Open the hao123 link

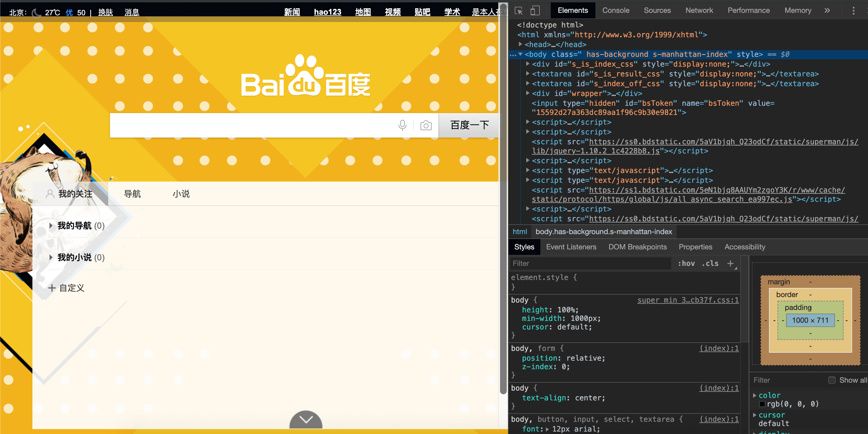coord(328,12)
